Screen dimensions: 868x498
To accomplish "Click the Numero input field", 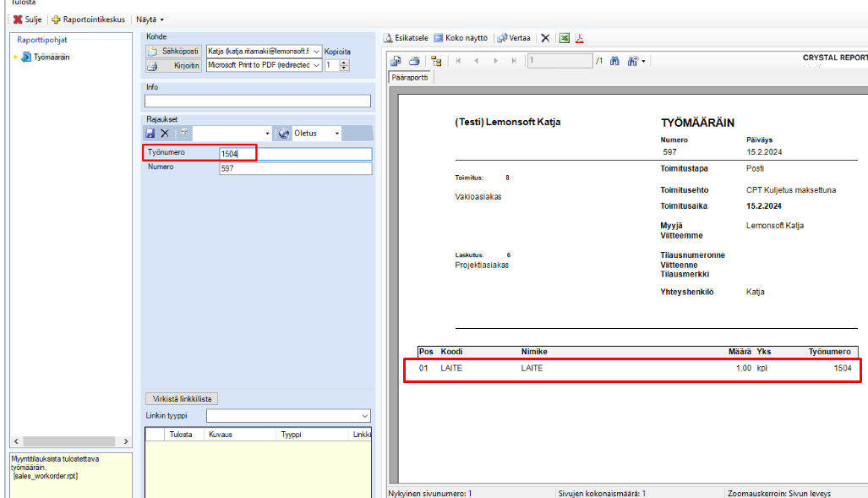I will (x=295, y=168).
